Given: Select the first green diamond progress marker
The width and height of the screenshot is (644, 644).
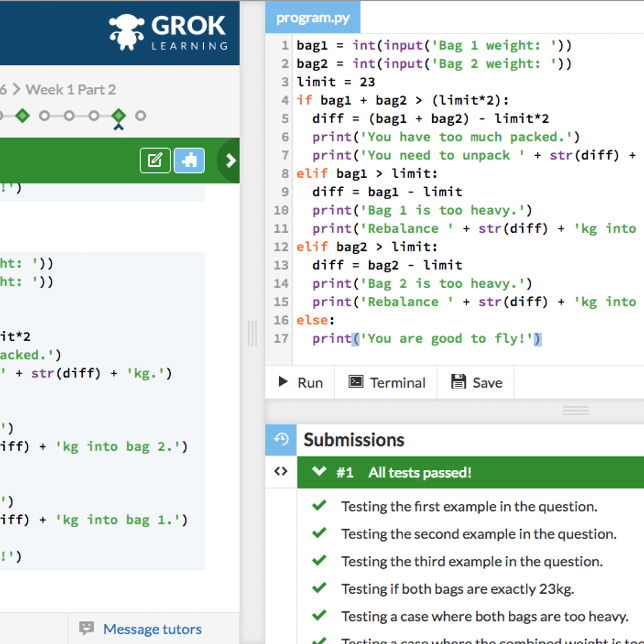Looking at the screenshot, I should pyautogui.click(x=22, y=116).
